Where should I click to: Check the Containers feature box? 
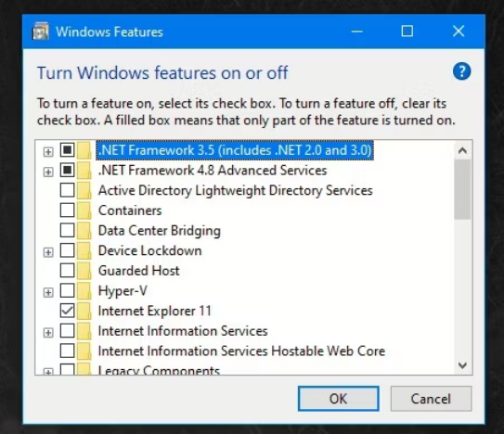point(67,211)
